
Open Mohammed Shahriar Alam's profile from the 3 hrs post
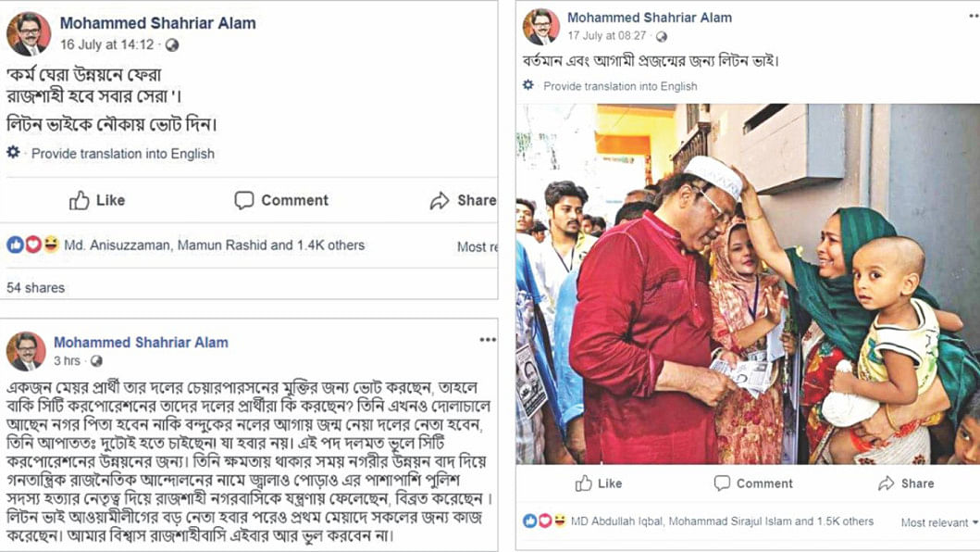click(141, 342)
